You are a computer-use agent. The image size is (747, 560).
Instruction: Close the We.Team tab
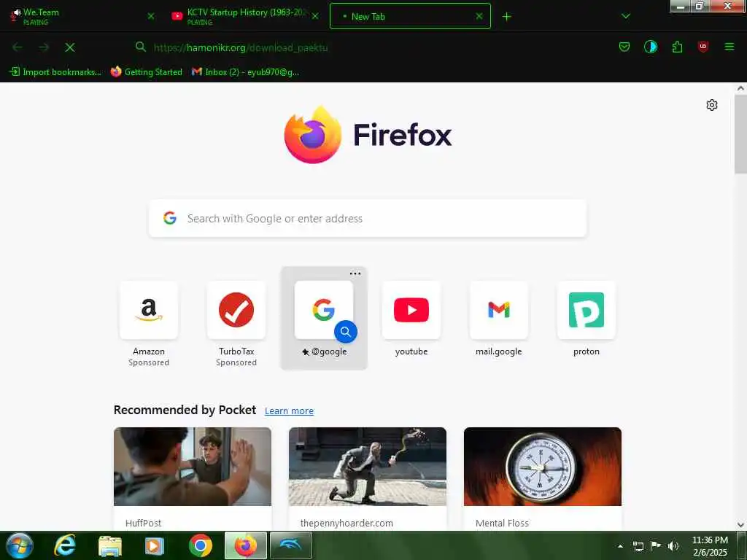click(x=151, y=16)
